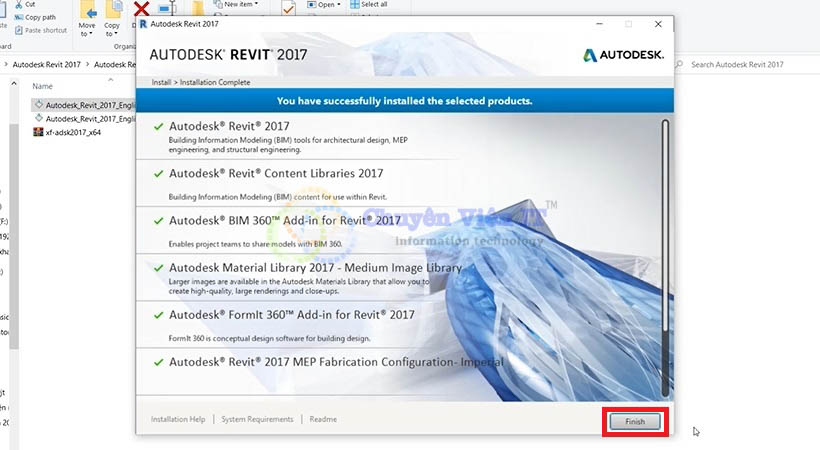
Task: Open the Open dropdown in Explorer ribbon
Action: 324,4
